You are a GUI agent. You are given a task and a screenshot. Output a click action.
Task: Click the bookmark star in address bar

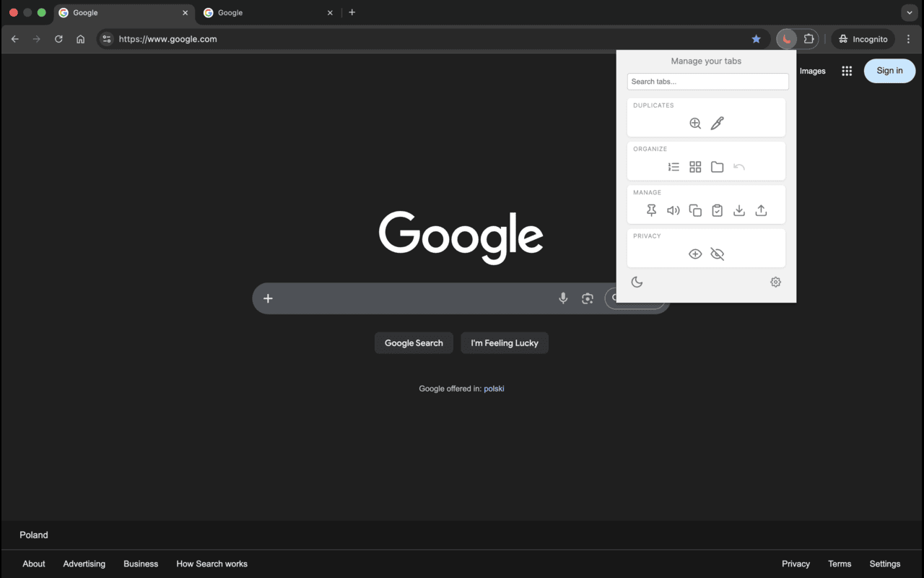click(x=756, y=39)
